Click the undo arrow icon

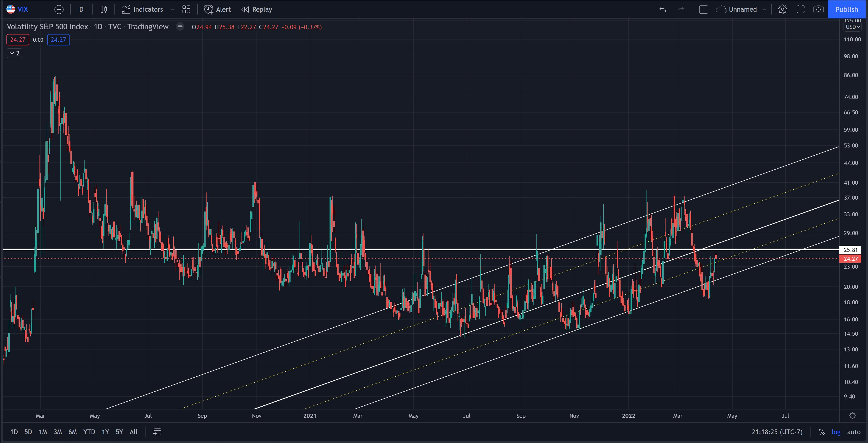click(662, 10)
